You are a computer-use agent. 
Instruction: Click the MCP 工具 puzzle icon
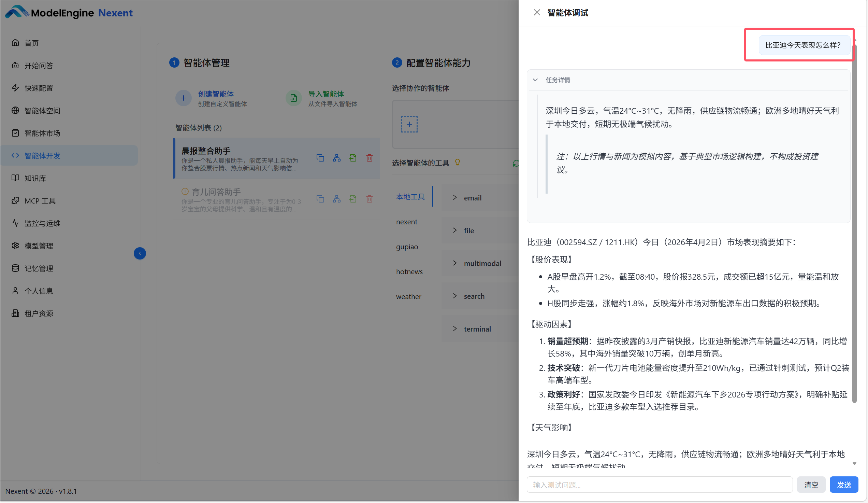tap(15, 201)
